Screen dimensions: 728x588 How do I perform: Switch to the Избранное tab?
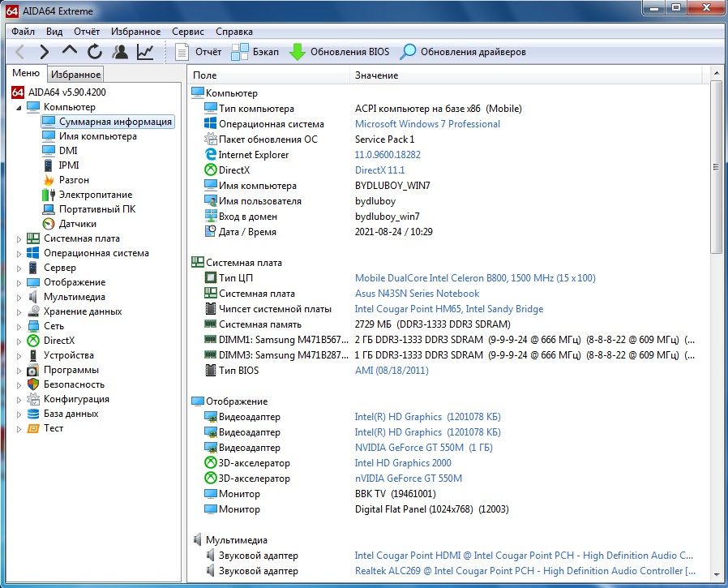75,75
